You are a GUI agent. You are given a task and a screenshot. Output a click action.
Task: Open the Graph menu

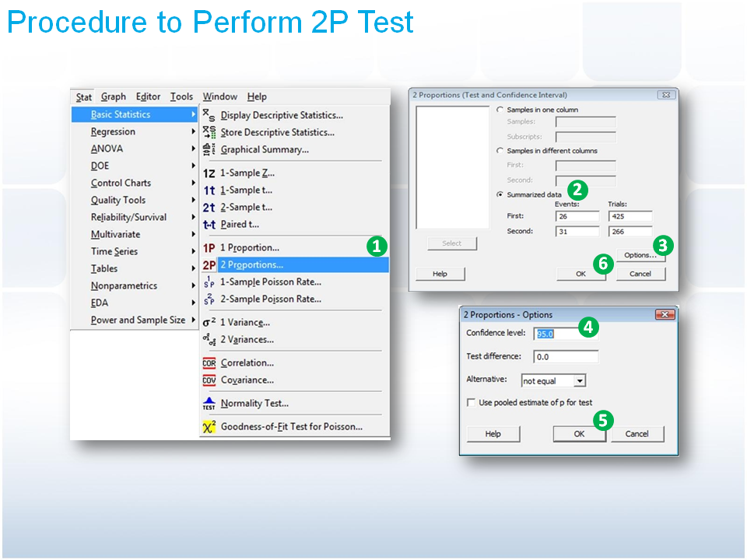(114, 96)
